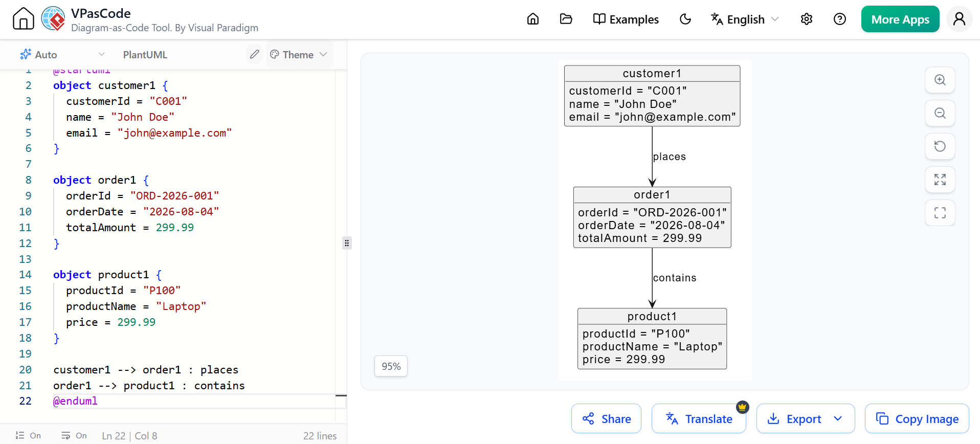980x444 pixels.
Task: Expand the English language dropdown
Action: pyautogui.click(x=745, y=19)
